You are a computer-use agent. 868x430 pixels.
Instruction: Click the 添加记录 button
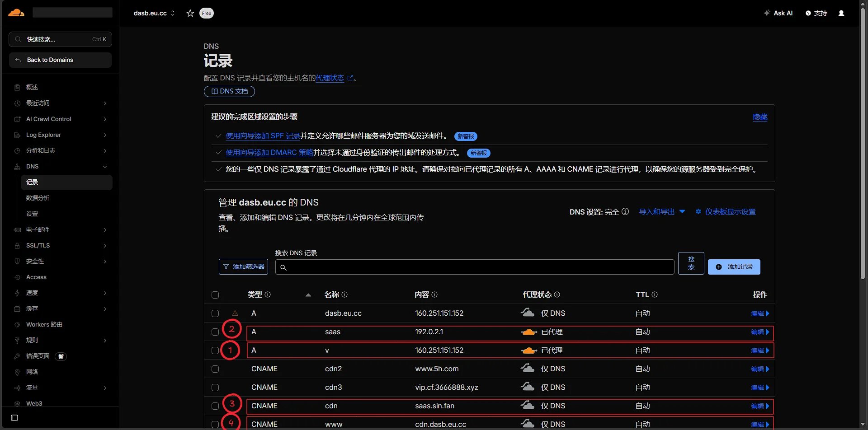tap(734, 267)
